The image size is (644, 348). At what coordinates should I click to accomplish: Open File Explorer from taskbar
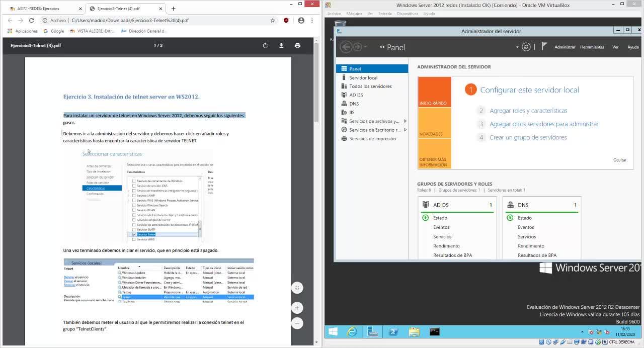point(414,331)
